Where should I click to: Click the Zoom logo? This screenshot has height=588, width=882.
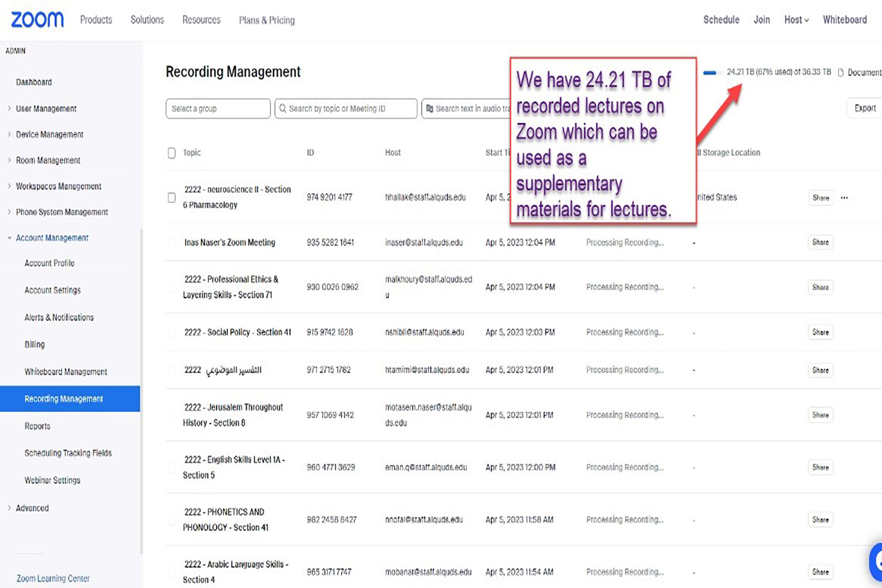(37, 19)
